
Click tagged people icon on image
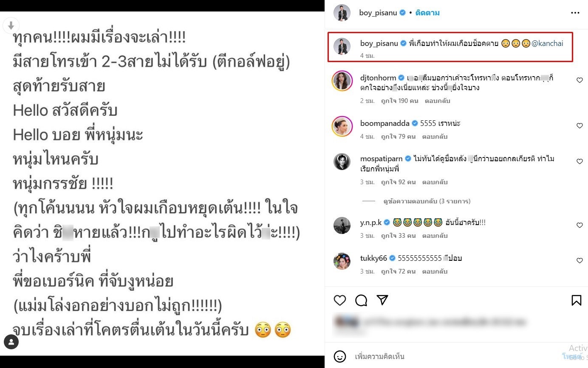11,341
